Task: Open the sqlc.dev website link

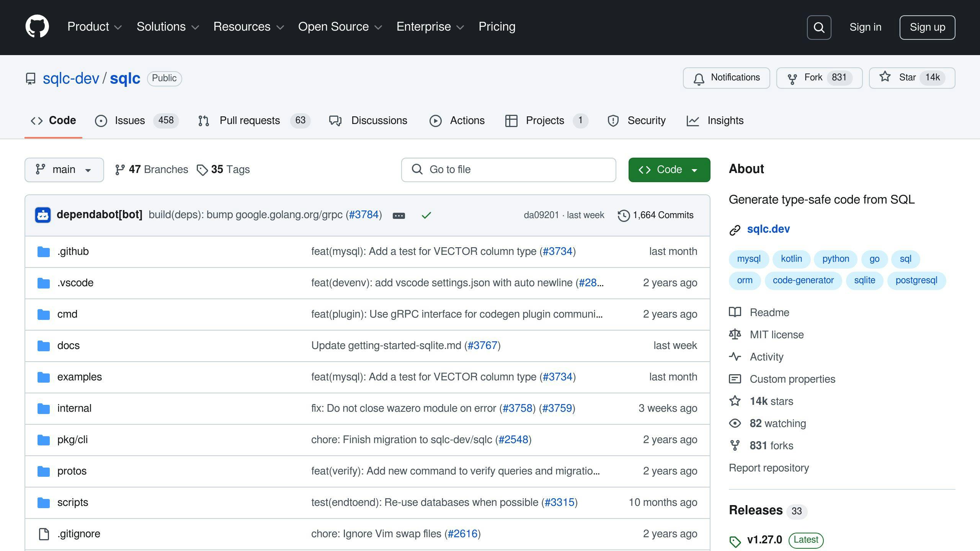Action: point(768,229)
